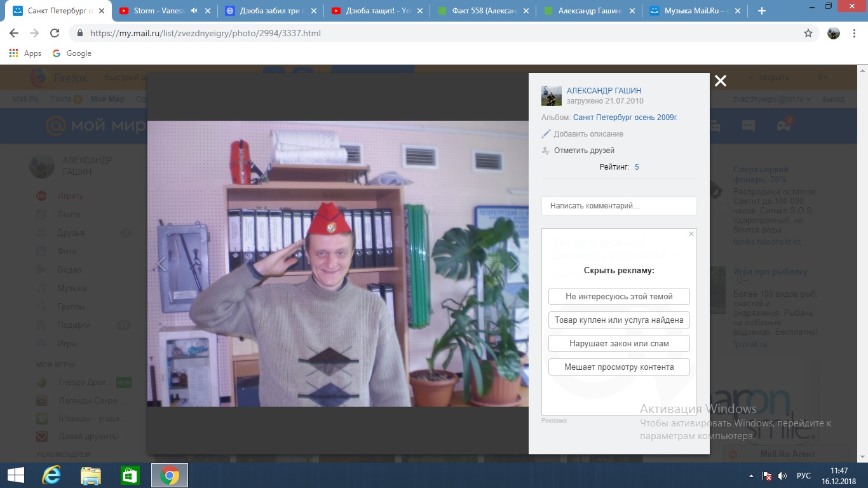Open Александр Гашин avatar in photo panel
868x488 pixels.
coord(551,96)
